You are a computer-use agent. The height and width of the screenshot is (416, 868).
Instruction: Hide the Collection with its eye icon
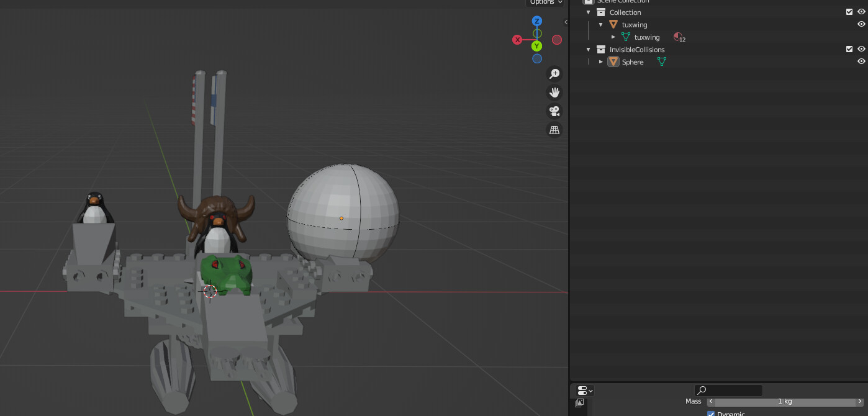(x=861, y=12)
